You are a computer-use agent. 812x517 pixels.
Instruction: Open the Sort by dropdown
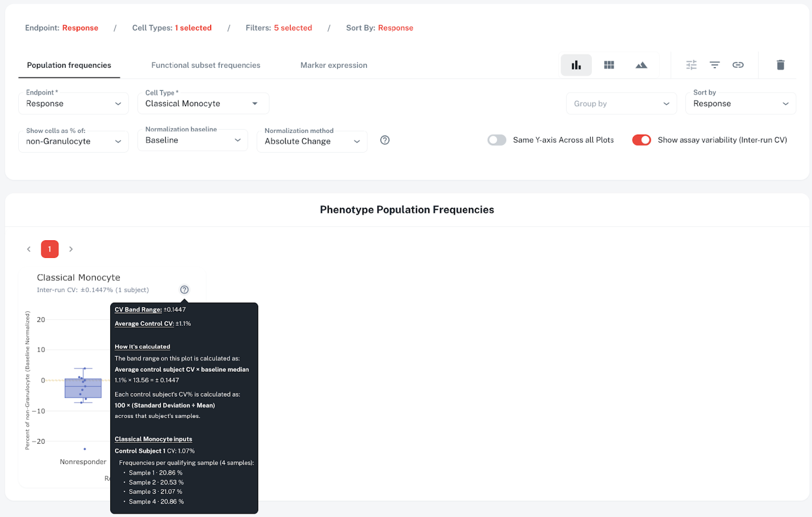(740, 104)
